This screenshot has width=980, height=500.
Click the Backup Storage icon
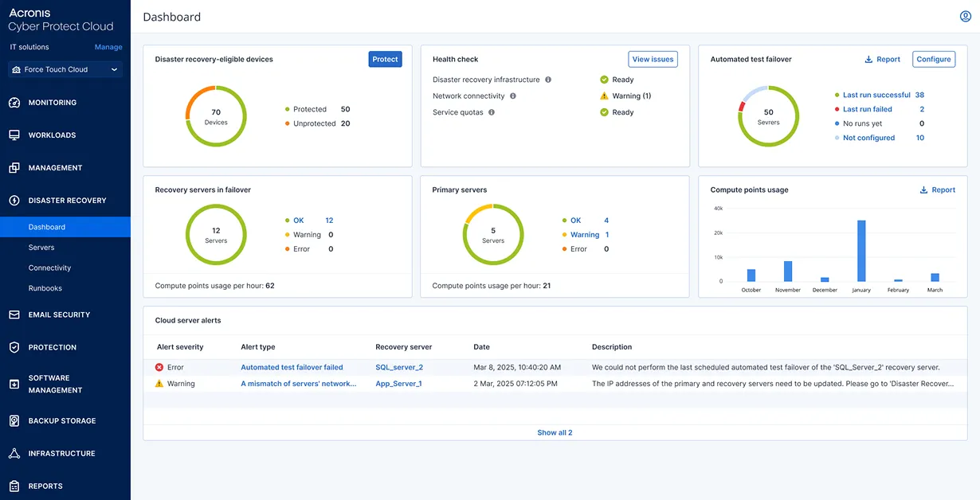[x=14, y=420]
